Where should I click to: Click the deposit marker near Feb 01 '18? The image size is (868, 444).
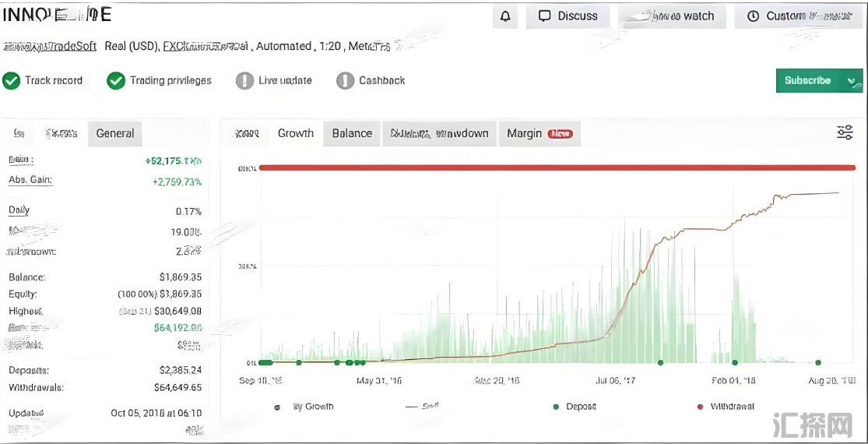point(734,362)
